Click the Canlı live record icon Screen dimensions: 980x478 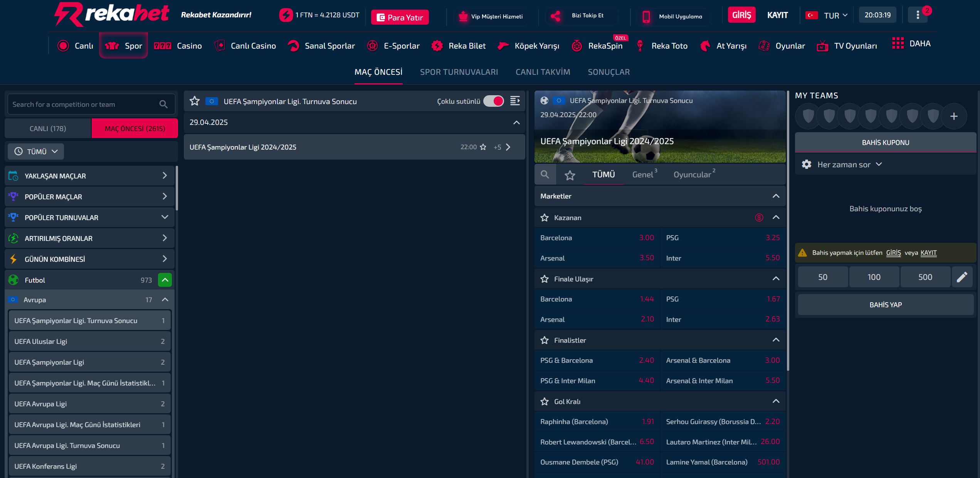pos(63,46)
